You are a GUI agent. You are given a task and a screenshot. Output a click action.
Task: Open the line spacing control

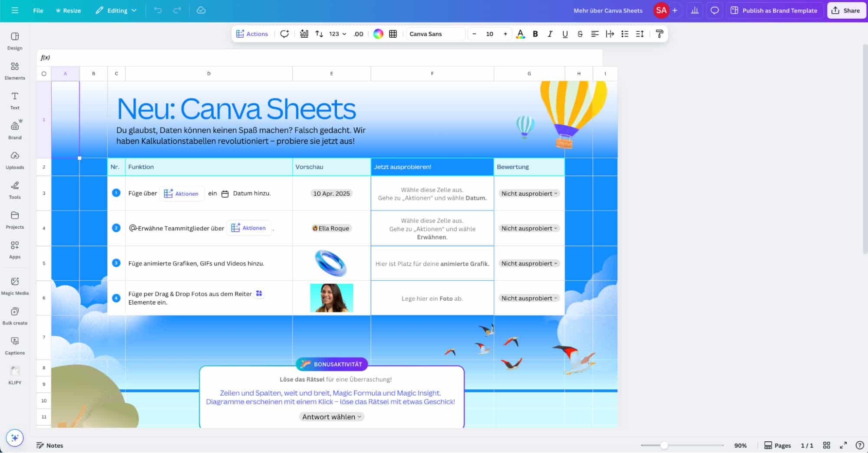(640, 34)
